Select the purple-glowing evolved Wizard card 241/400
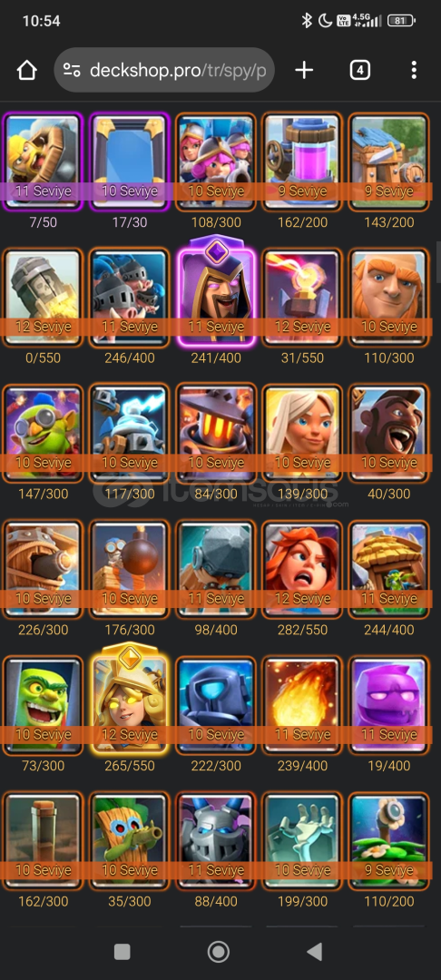Image resolution: width=441 pixels, height=980 pixels. click(x=216, y=292)
